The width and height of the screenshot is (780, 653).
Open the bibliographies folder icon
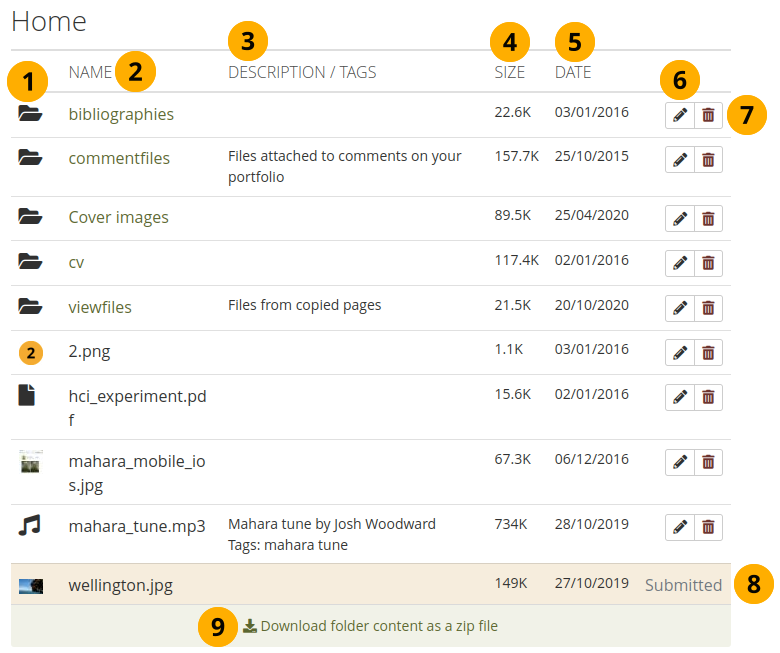[x=30, y=114]
